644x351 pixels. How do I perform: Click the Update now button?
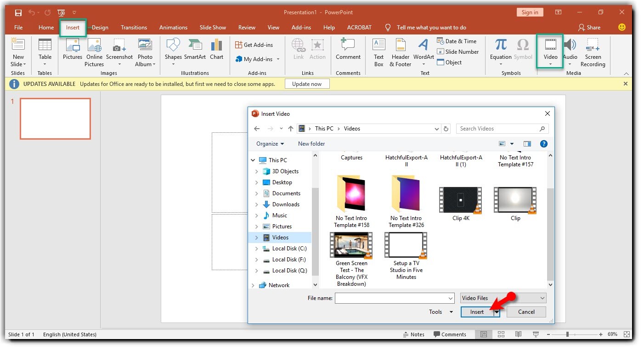[307, 84]
